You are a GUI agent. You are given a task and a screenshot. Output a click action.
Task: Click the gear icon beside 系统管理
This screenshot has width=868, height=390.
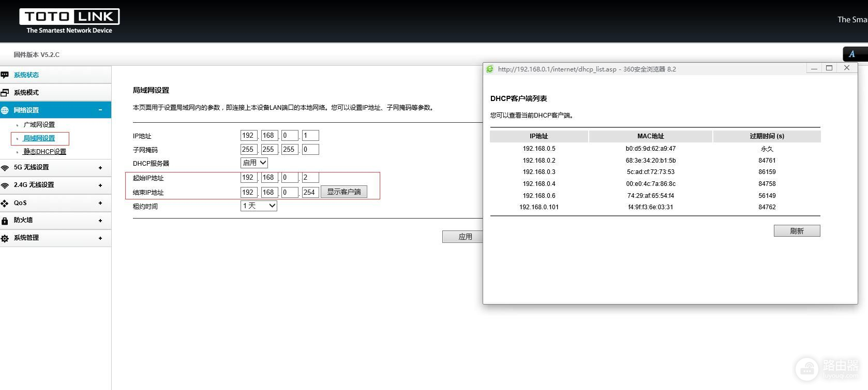5,238
